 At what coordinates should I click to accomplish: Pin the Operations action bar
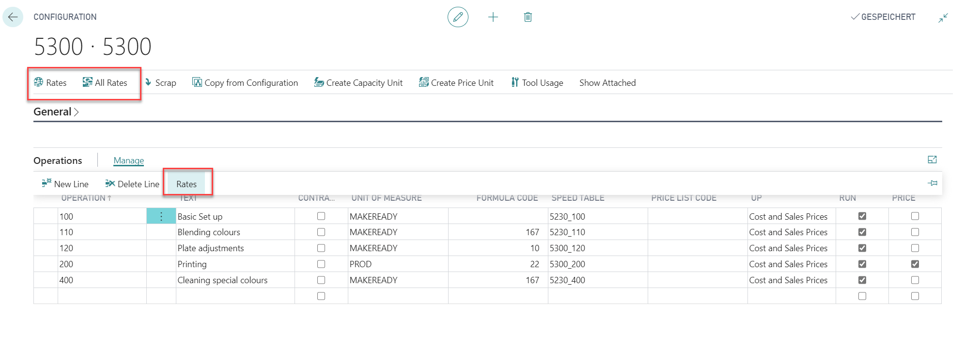point(933,183)
